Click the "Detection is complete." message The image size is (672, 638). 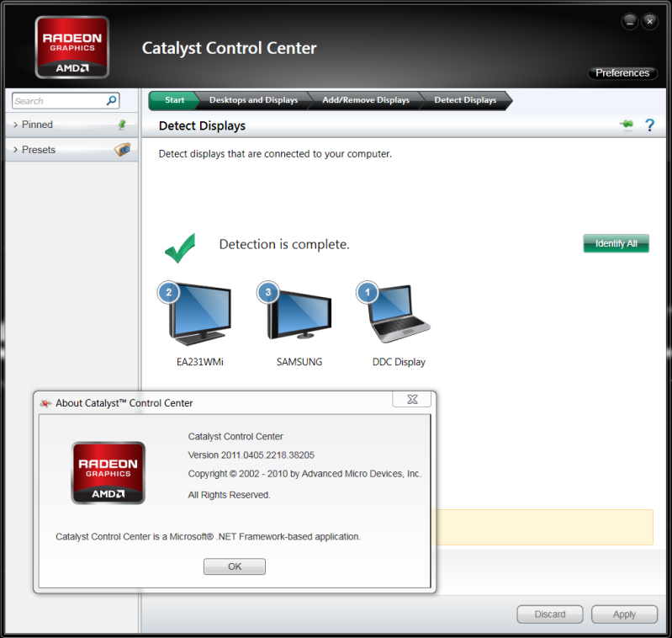[x=284, y=244]
